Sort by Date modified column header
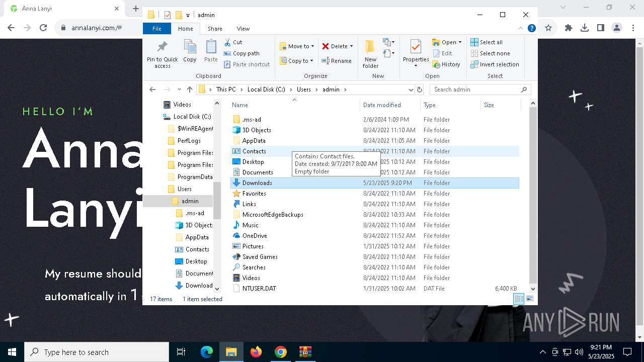Screen dimensions: 644x362 click(x=390, y=105)
